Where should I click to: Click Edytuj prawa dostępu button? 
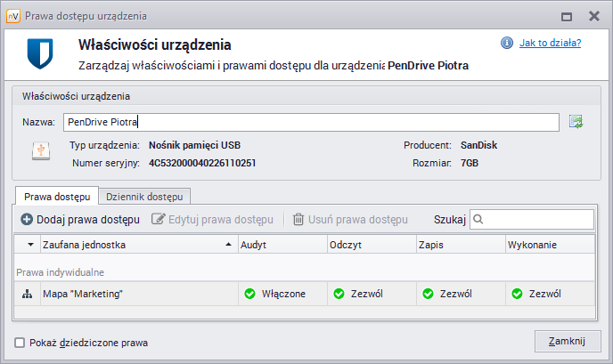(212, 220)
